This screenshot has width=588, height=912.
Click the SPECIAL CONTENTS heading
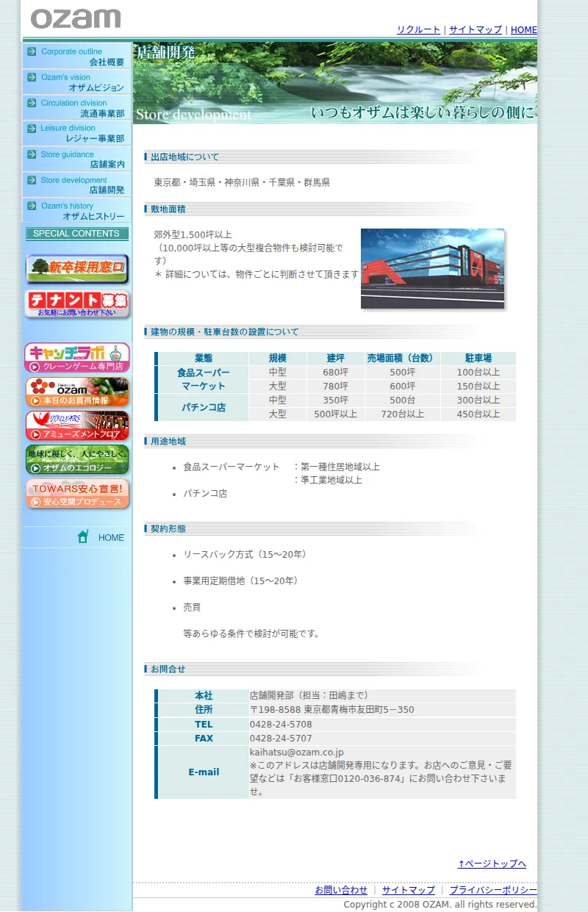(76, 234)
